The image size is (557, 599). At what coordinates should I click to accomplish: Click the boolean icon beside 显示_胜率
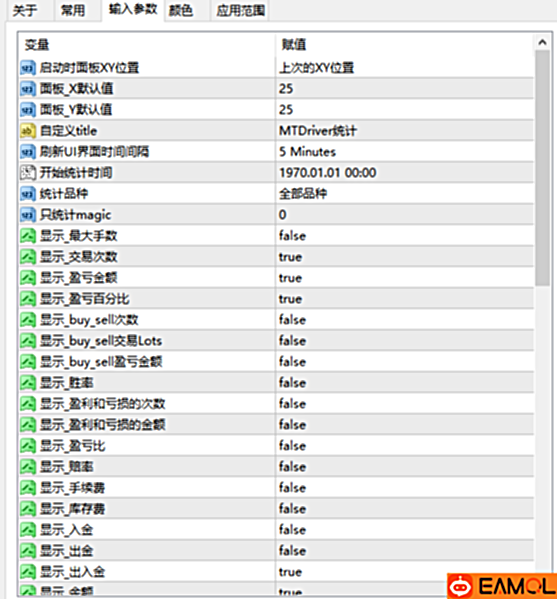pyautogui.click(x=28, y=383)
